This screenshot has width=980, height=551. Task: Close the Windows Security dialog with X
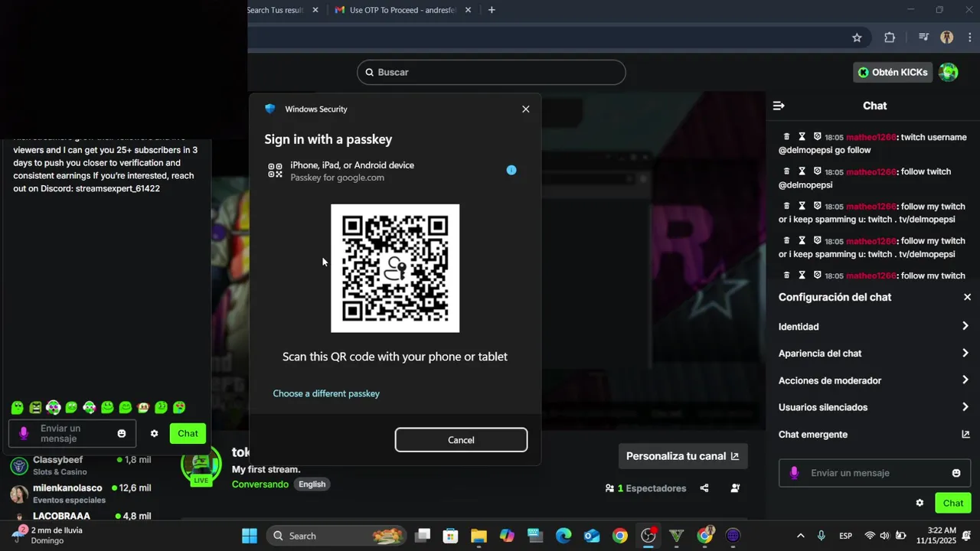pos(525,109)
